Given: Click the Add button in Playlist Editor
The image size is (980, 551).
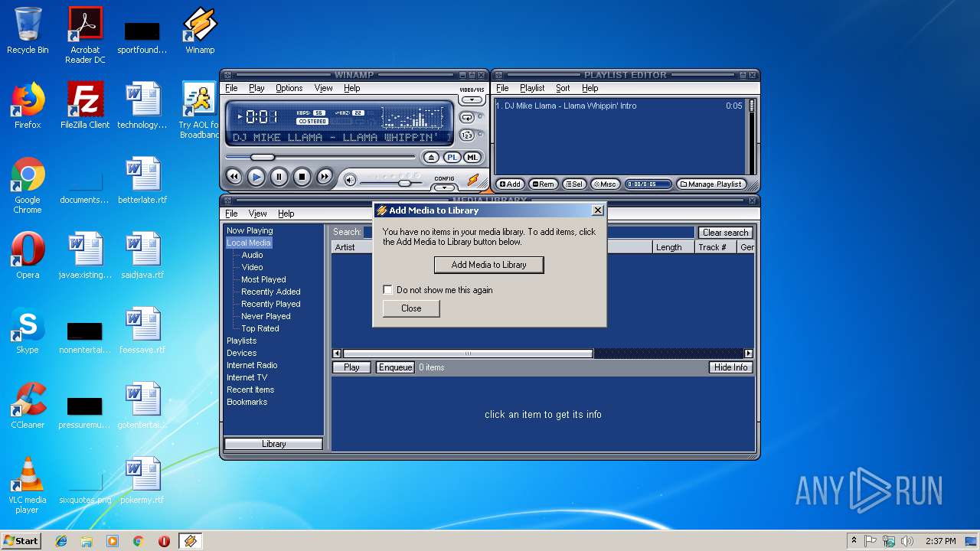Looking at the screenshot, I should (x=510, y=184).
